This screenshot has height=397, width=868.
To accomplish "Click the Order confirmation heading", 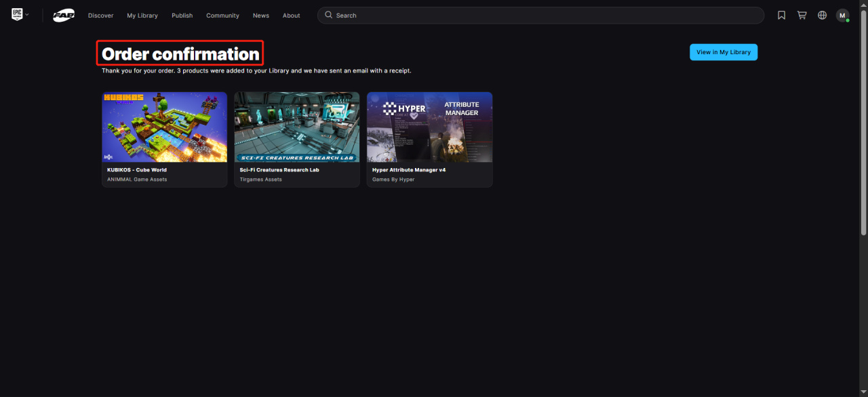I will (180, 54).
